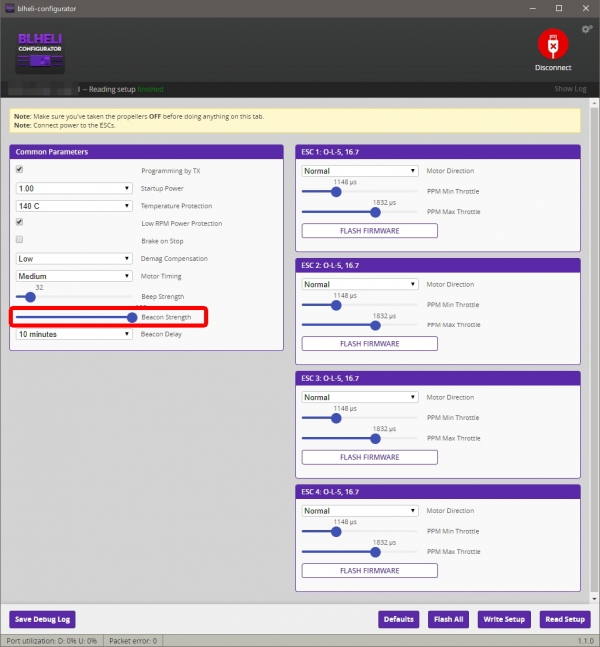Click the Beep Strength slider handle
600x647 pixels.
(30, 297)
